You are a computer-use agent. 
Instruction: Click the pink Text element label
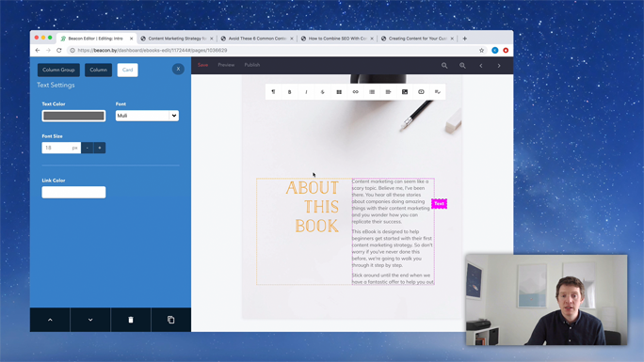pyautogui.click(x=439, y=204)
